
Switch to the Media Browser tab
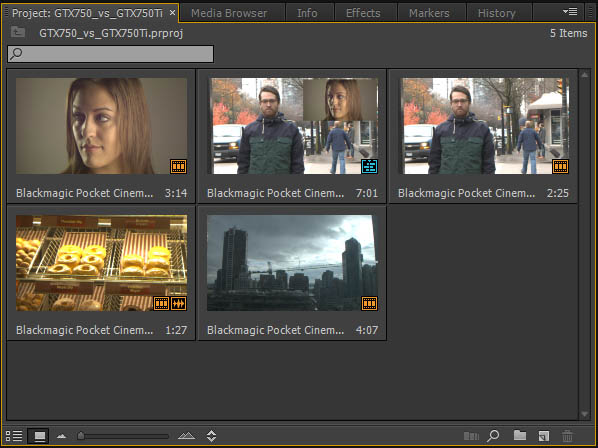pos(229,13)
